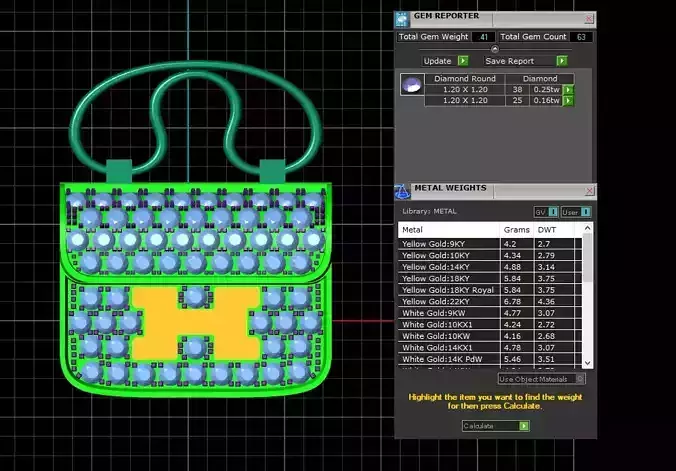The width and height of the screenshot is (676, 471).
Task: Select the White Gold:14K PdW row
Action: (x=490, y=359)
